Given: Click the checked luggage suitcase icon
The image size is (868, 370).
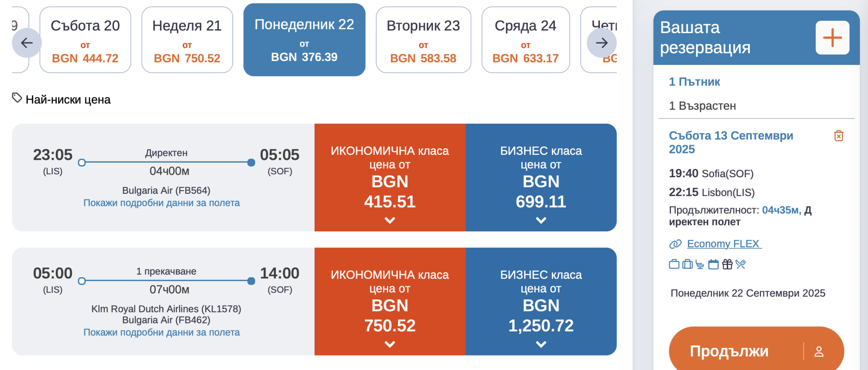Looking at the screenshot, I should 687,264.
